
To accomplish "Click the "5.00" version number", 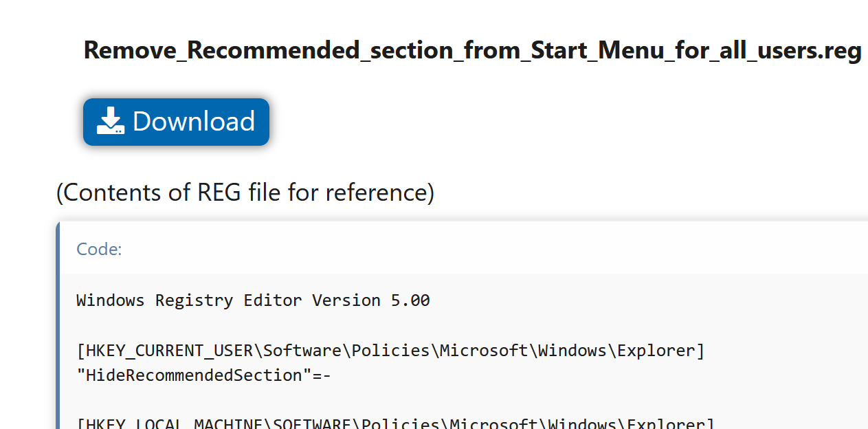I will point(410,300).
